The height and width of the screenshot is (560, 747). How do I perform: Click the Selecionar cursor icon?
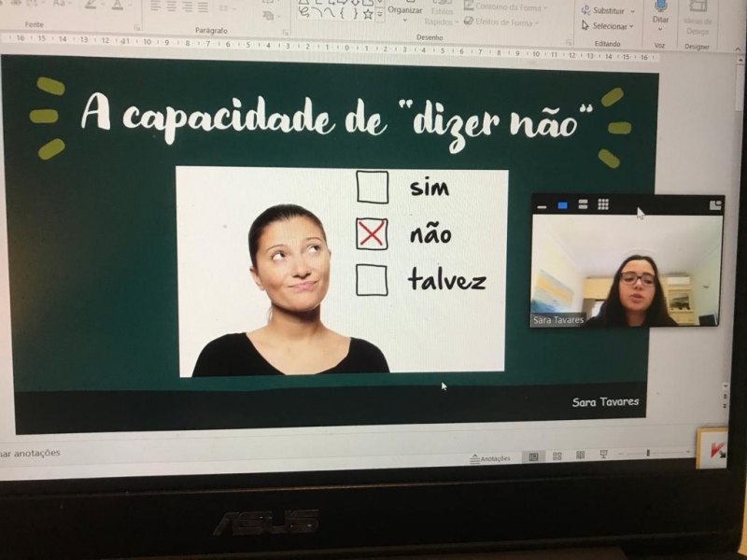(x=585, y=26)
